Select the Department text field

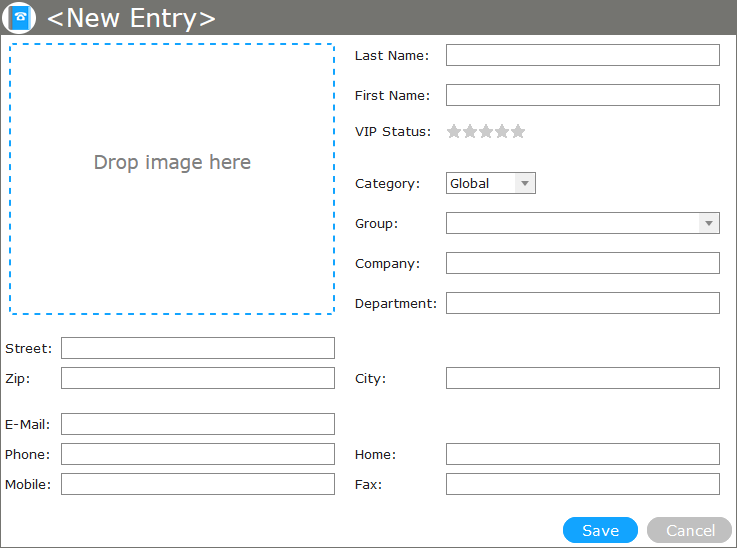click(583, 303)
